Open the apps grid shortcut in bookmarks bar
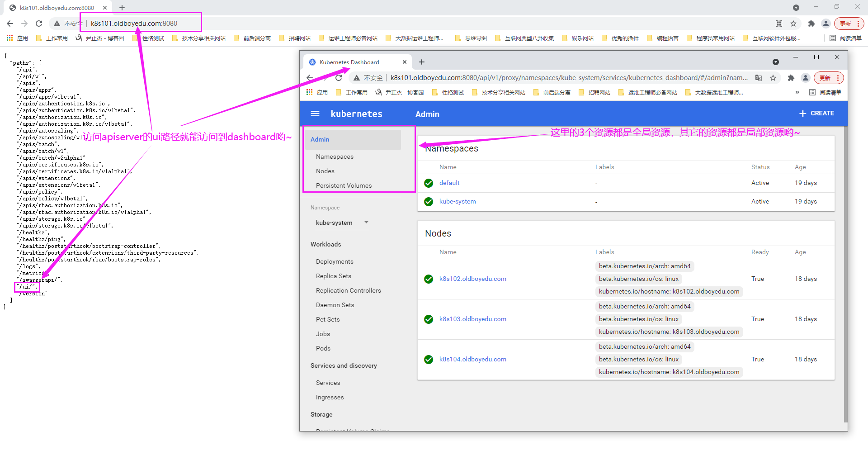The height and width of the screenshot is (460, 868). [10, 38]
